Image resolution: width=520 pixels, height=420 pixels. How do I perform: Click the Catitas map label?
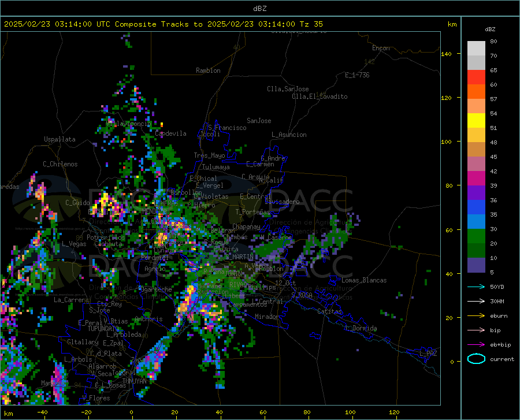(x=329, y=311)
